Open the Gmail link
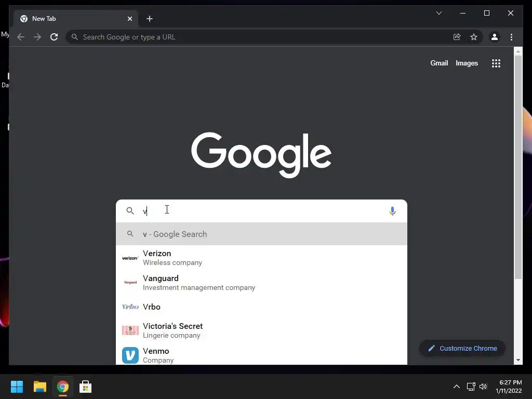The height and width of the screenshot is (399, 532). [439, 63]
